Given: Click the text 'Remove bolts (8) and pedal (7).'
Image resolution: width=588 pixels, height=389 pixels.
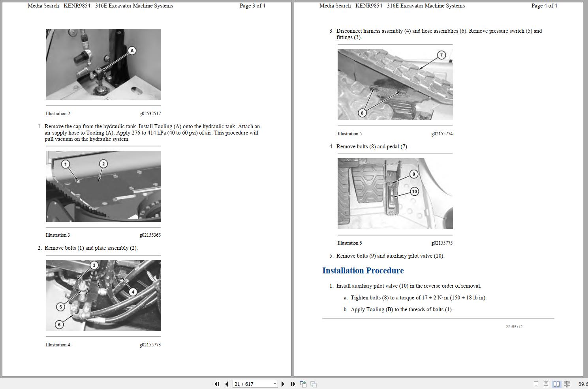Looking at the screenshot, I should coord(372,147).
